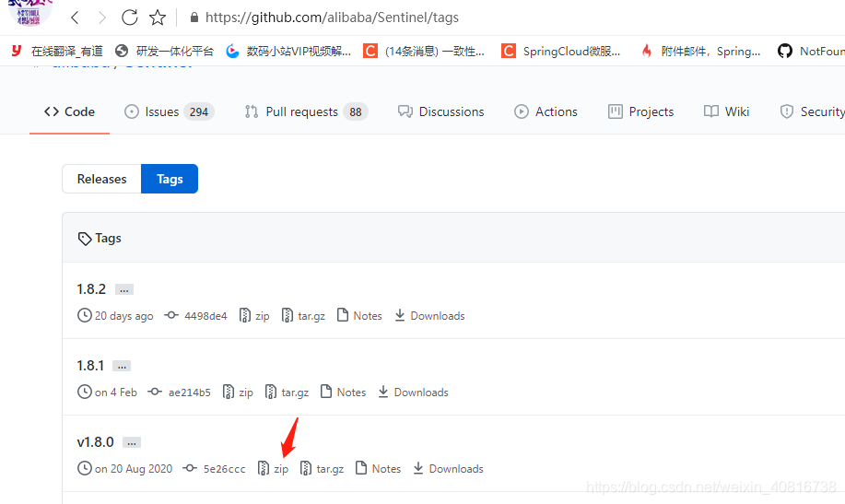This screenshot has height=504, width=845.
Task: Expand the ellipsis next to tag 1.8.2
Action: 124,289
